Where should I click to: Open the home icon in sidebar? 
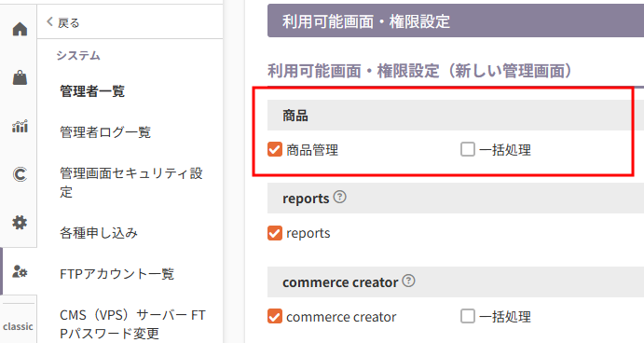pos(20,29)
